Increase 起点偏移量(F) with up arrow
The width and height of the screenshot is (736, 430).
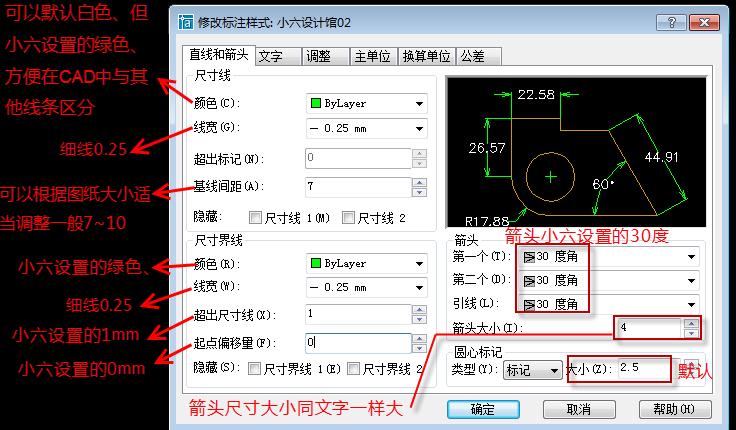[x=419, y=338]
